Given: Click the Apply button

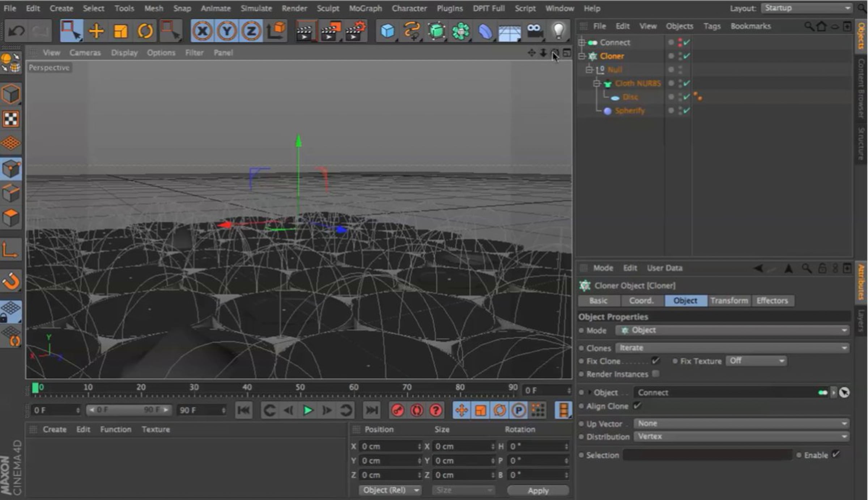Looking at the screenshot, I should [x=538, y=491].
